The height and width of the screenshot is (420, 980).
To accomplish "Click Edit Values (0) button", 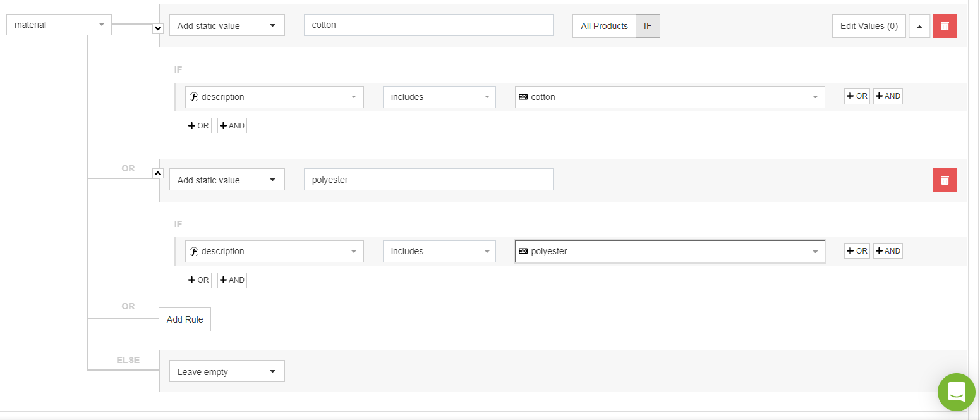I will click(869, 26).
